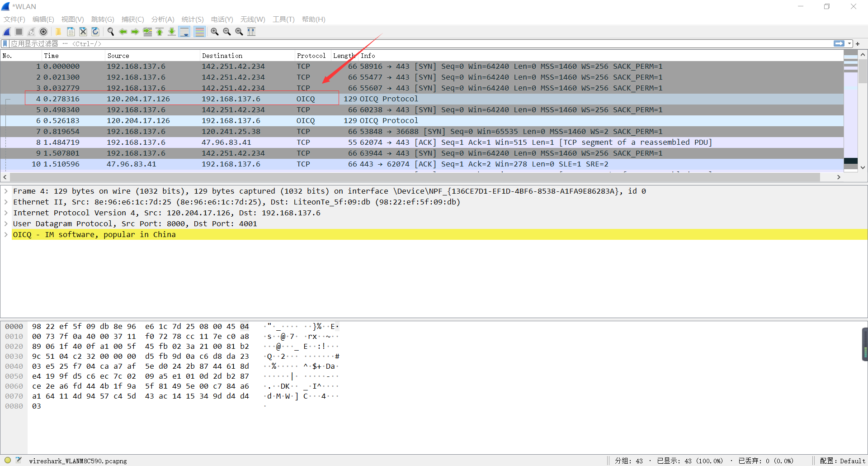Open the Find a packet magnifier
868x466 pixels.
pos(110,32)
